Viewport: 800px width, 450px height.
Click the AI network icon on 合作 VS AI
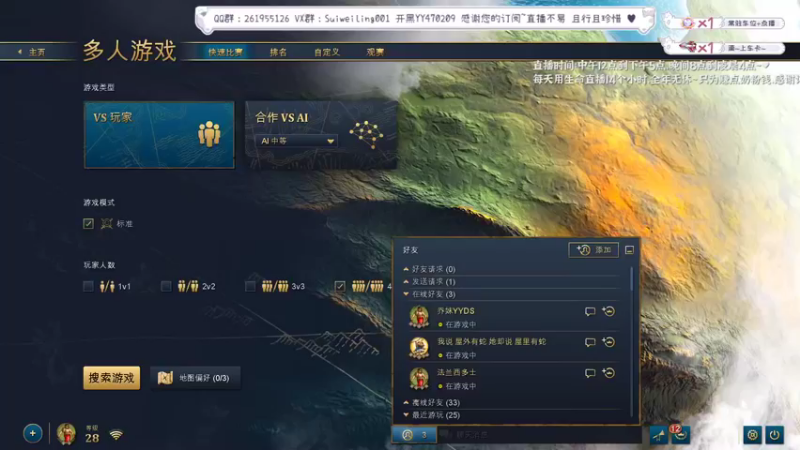366,134
